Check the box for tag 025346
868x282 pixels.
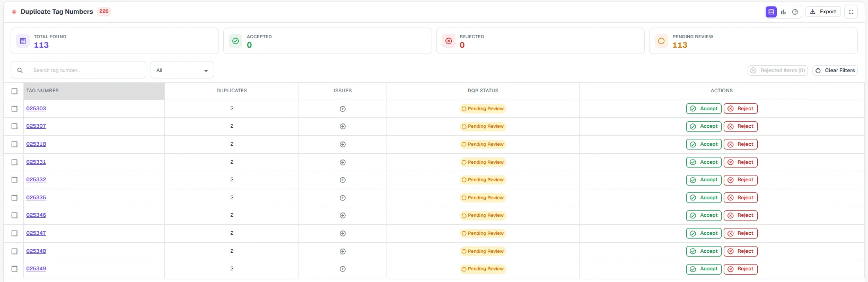pos(14,215)
